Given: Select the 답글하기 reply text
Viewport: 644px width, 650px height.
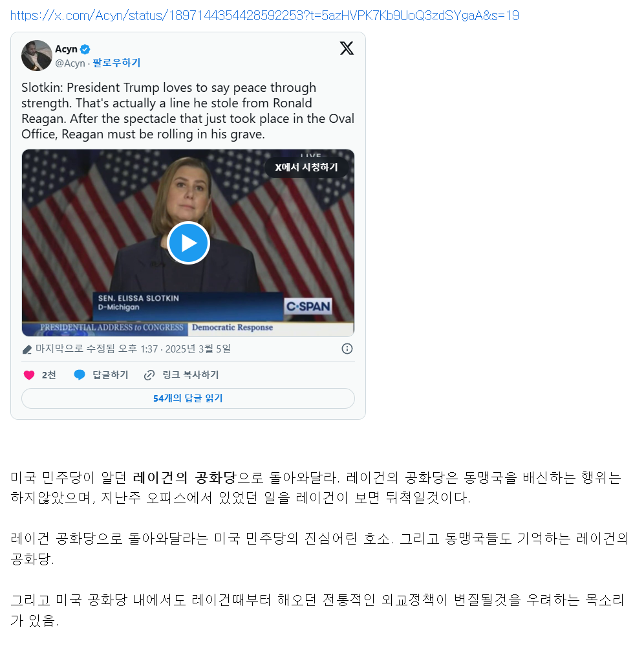Looking at the screenshot, I should [x=110, y=374].
